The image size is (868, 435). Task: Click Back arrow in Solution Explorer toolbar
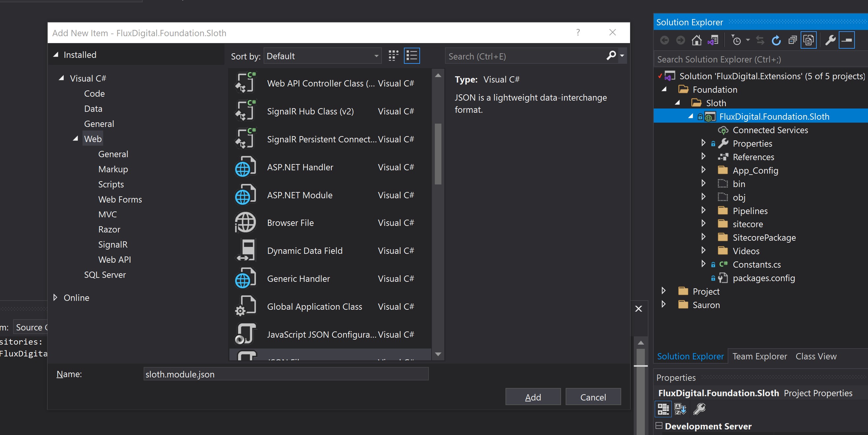(x=665, y=40)
